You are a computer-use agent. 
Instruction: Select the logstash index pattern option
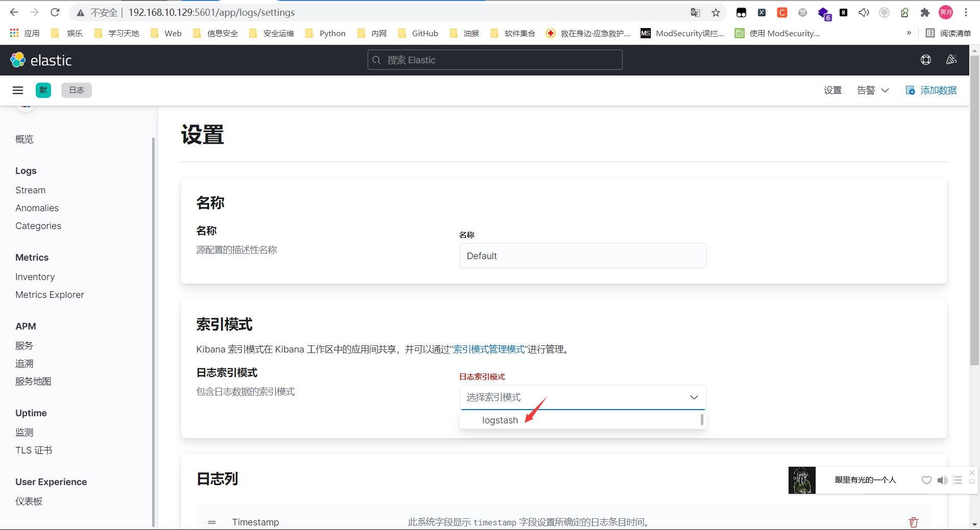click(x=500, y=420)
